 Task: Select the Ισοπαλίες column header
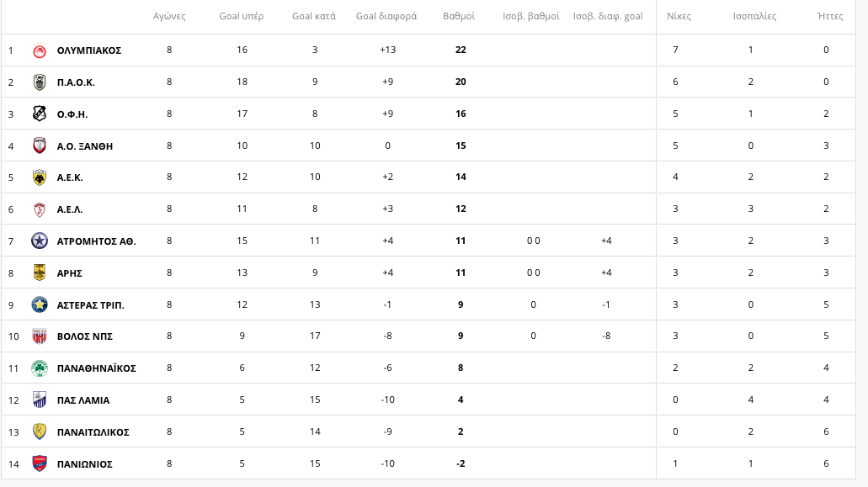[754, 17]
